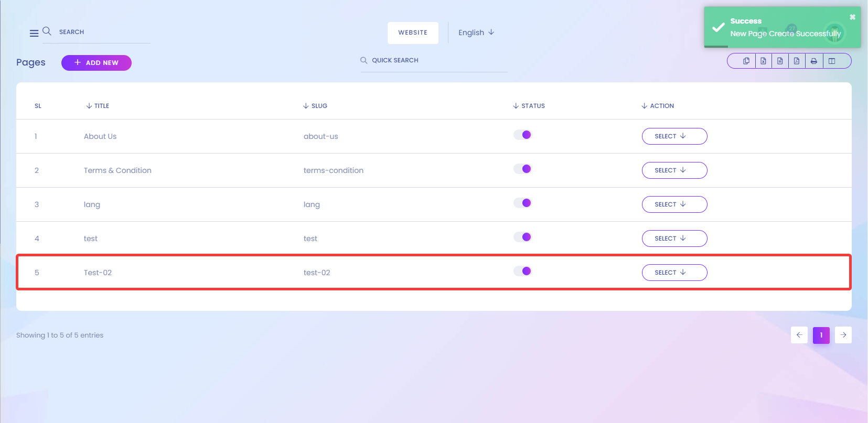868x423 pixels.
Task: Click the copy to clipboard export icon
Action: [746, 61]
